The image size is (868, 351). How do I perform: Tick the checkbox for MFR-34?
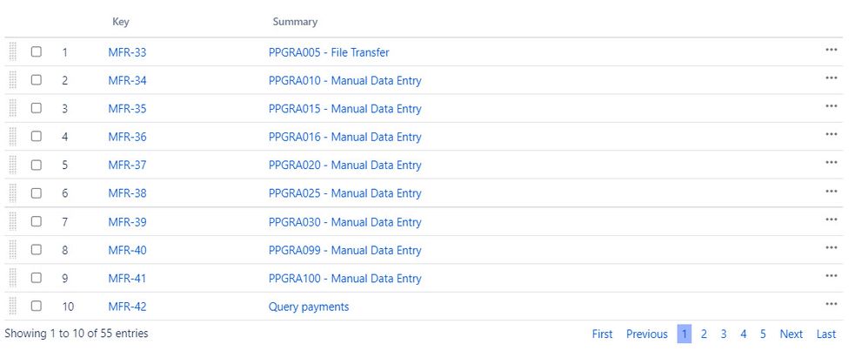point(36,80)
